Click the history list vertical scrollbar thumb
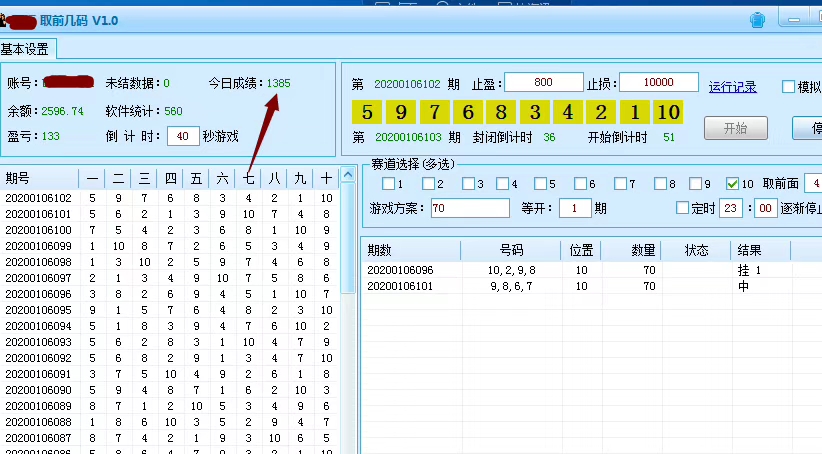 coord(348,239)
